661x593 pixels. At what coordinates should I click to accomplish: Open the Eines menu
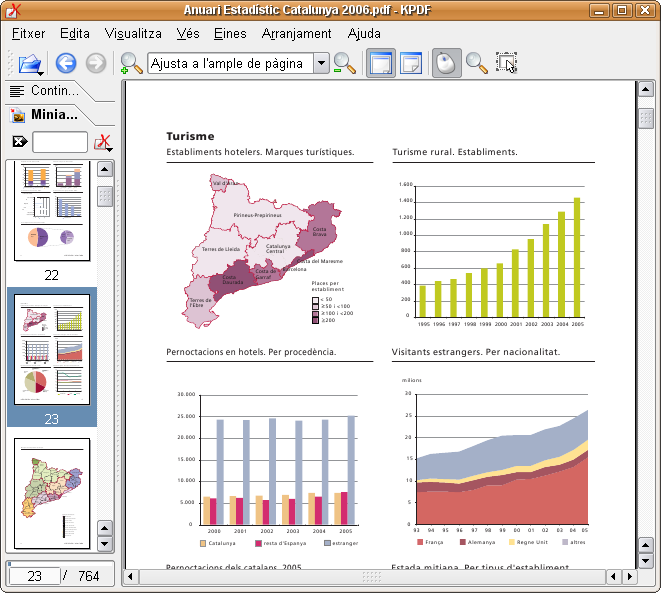coord(230,33)
